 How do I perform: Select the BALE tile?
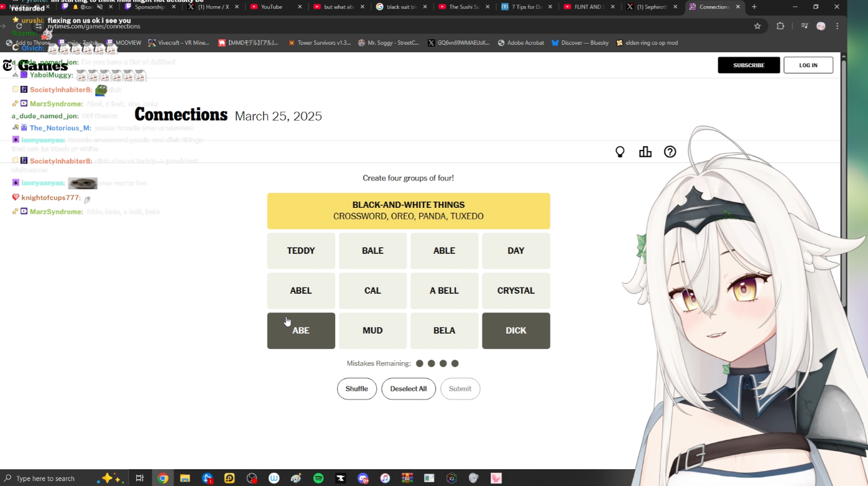372,251
